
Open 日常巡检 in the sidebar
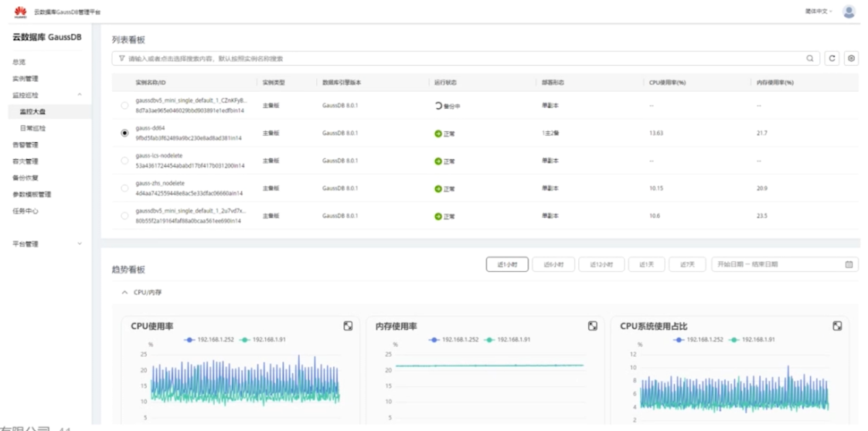(32, 128)
